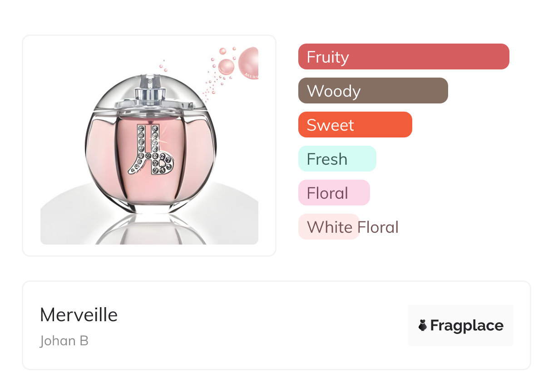Select the Floral accord bar

click(334, 193)
